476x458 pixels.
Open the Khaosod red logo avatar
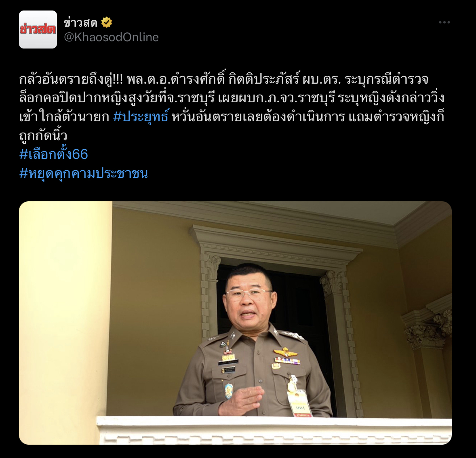(38, 30)
